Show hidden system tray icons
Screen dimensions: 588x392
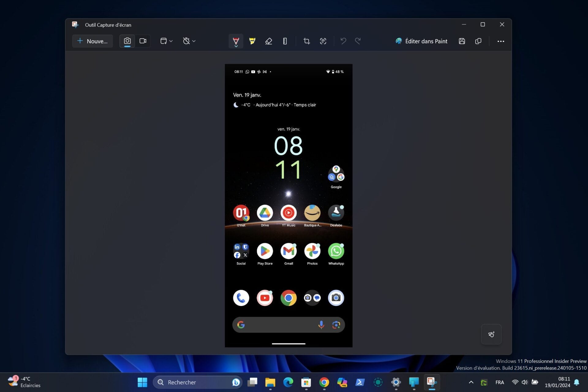[471, 382]
